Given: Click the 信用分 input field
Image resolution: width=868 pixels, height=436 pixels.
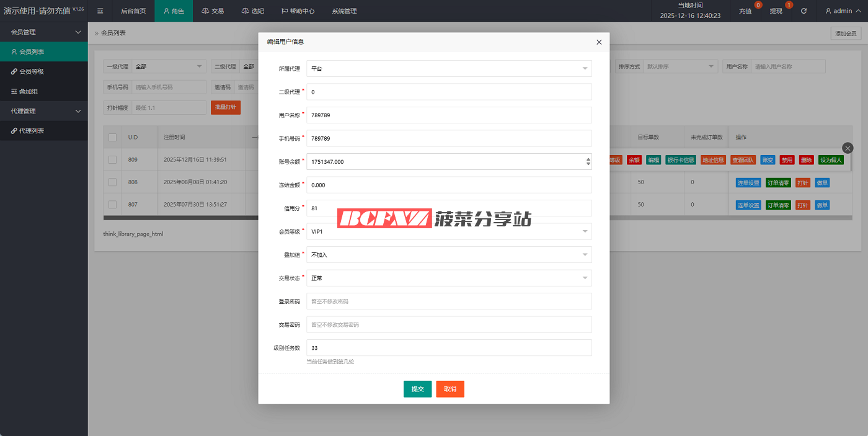Looking at the screenshot, I should tap(449, 208).
